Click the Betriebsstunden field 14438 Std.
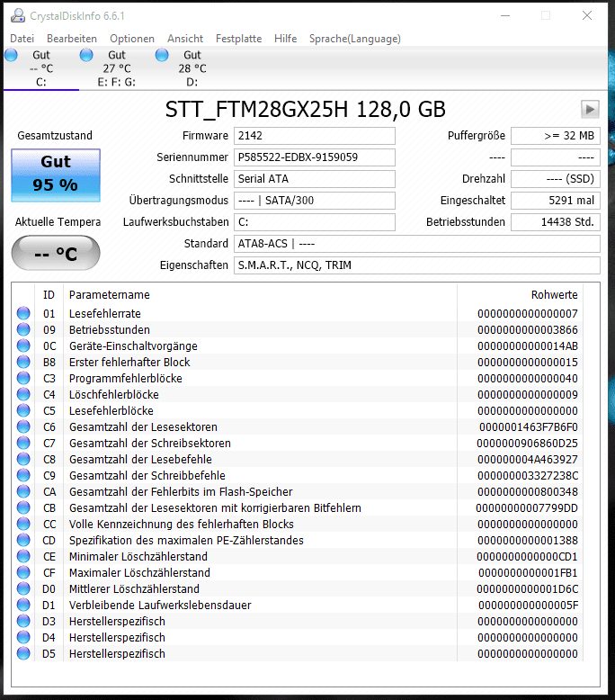The height and width of the screenshot is (700, 615). tap(556, 222)
